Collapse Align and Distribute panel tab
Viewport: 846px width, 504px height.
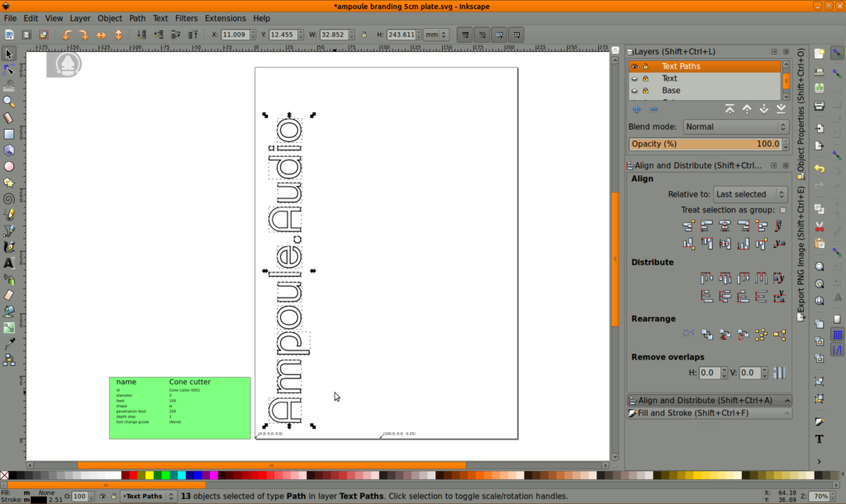710,401
